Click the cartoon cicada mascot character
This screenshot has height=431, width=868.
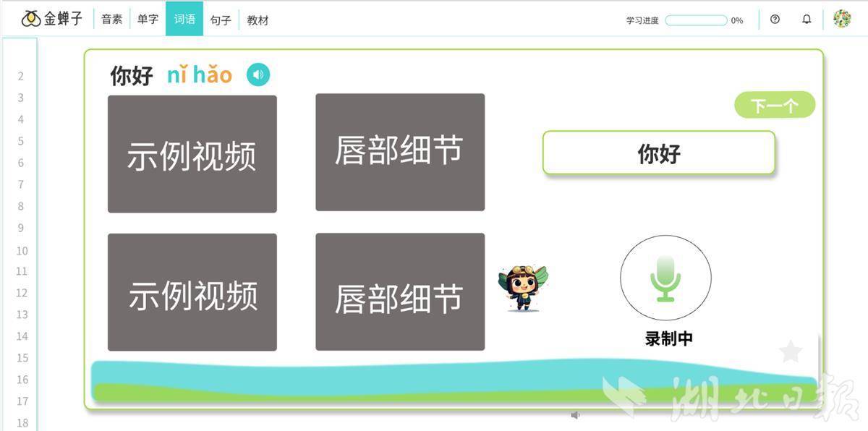pos(522,288)
